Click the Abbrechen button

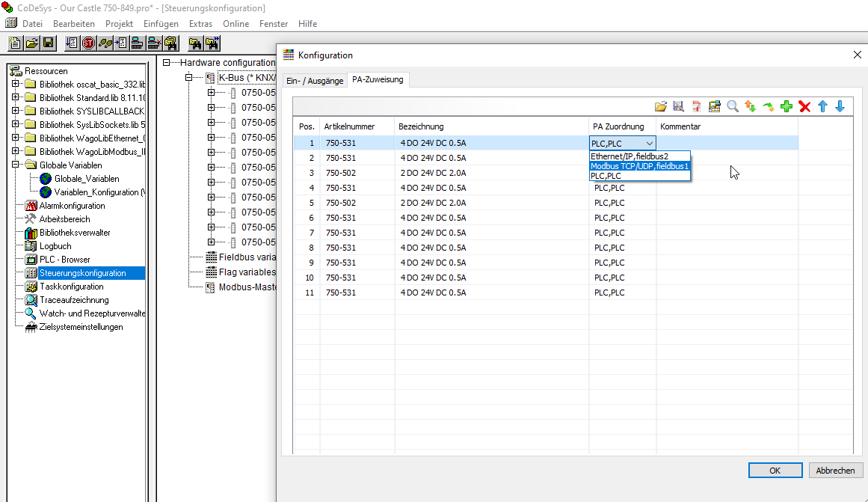tap(836, 471)
